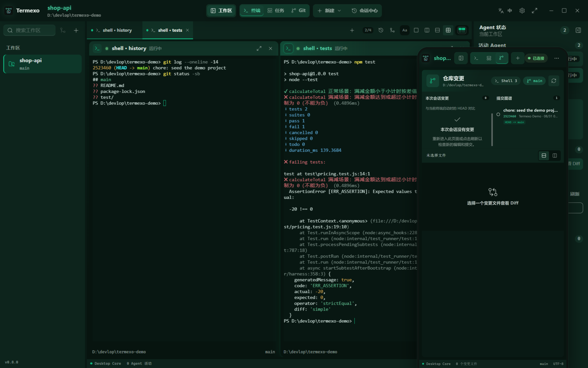Toggle the Aa font size option

(404, 30)
